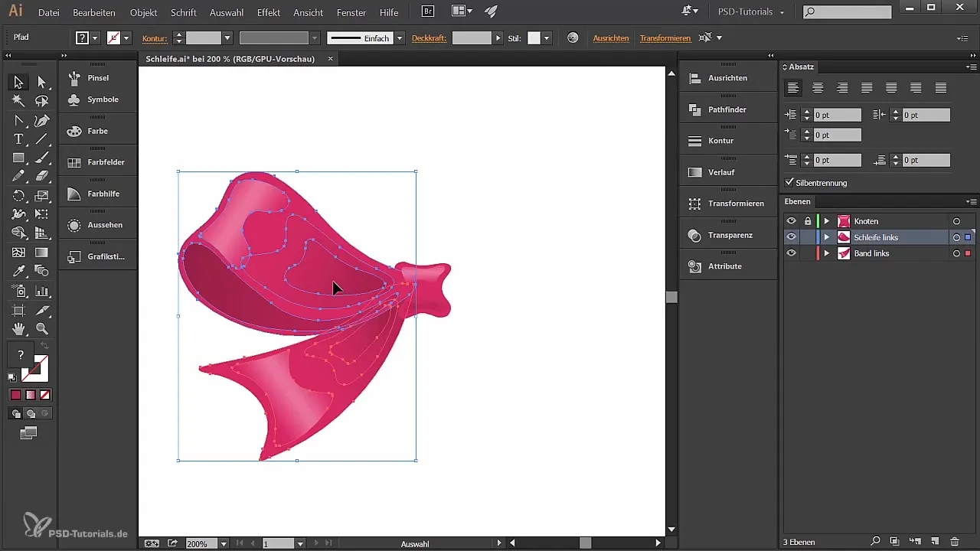Select the Rotate tool
This screenshot has height=551, width=980.
(x=18, y=196)
